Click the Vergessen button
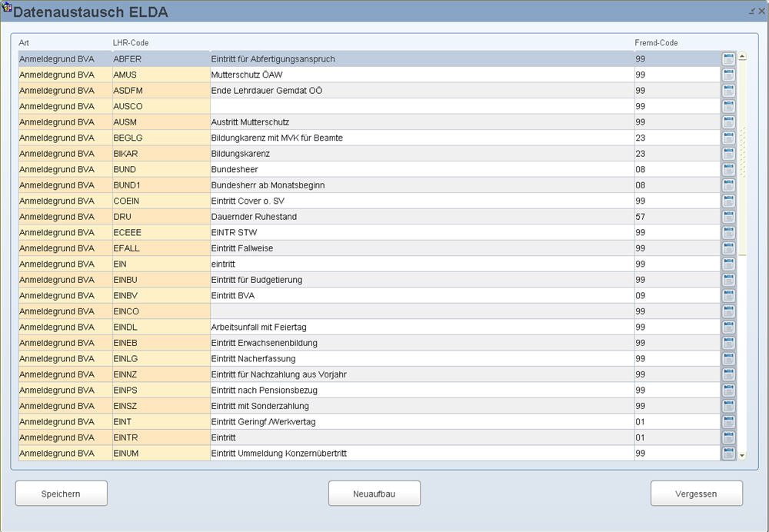769x532 pixels. click(x=697, y=494)
